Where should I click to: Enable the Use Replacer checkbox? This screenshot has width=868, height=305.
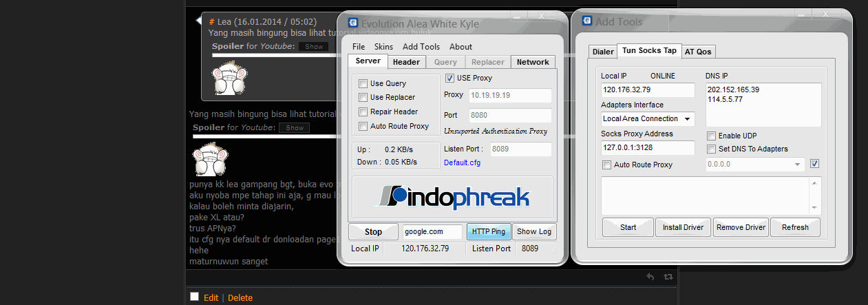coord(363,97)
